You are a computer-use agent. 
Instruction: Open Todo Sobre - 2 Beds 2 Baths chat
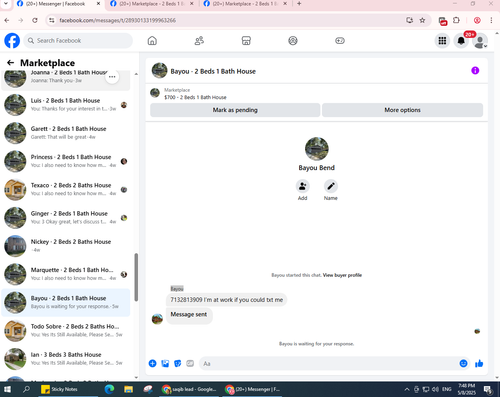pos(65,330)
